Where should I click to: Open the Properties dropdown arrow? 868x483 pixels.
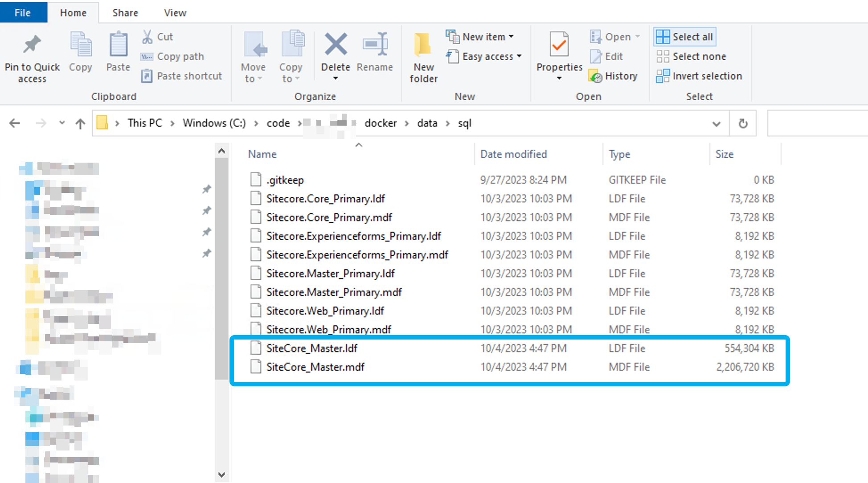[x=559, y=78]
